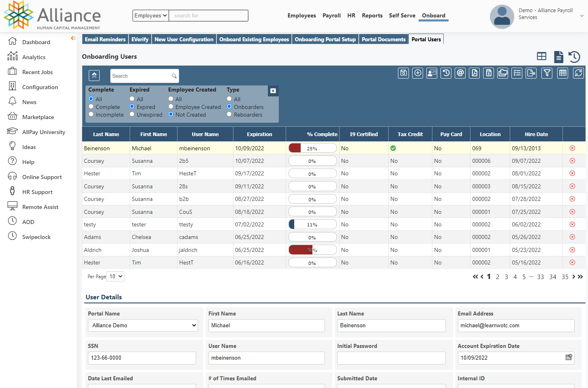Open the Employees search type dropdown

point(151,16)
